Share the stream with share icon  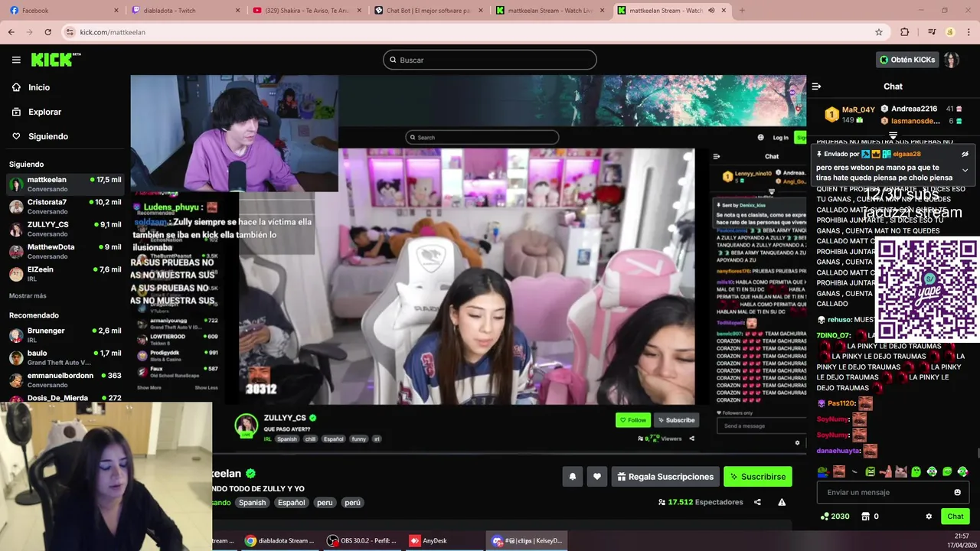(x=757, y=502)
